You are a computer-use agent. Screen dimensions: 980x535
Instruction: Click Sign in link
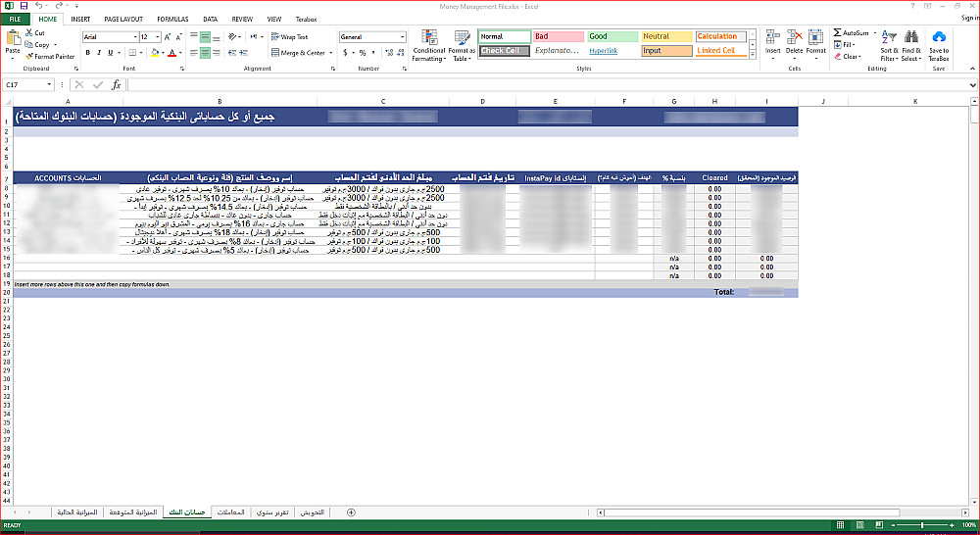pos(969,18)
